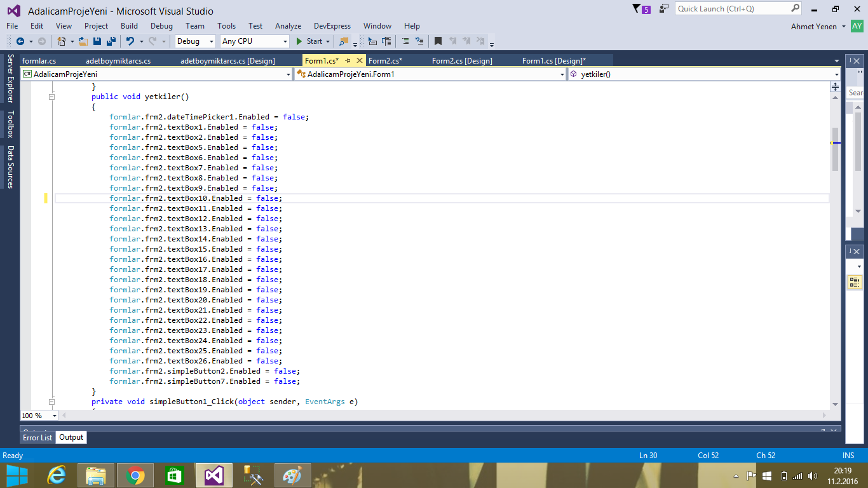Image resolution: width=868 pixels, height=488 pixels.
Task: Show the Error List panel
Action: point(37,437)
